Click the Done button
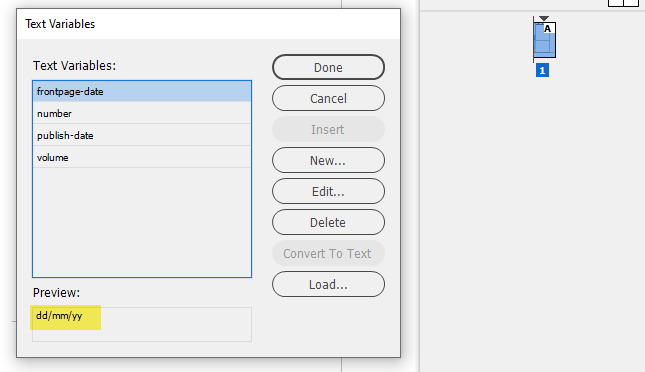Viewport: 645px width, 372px height. coord(328,67)
